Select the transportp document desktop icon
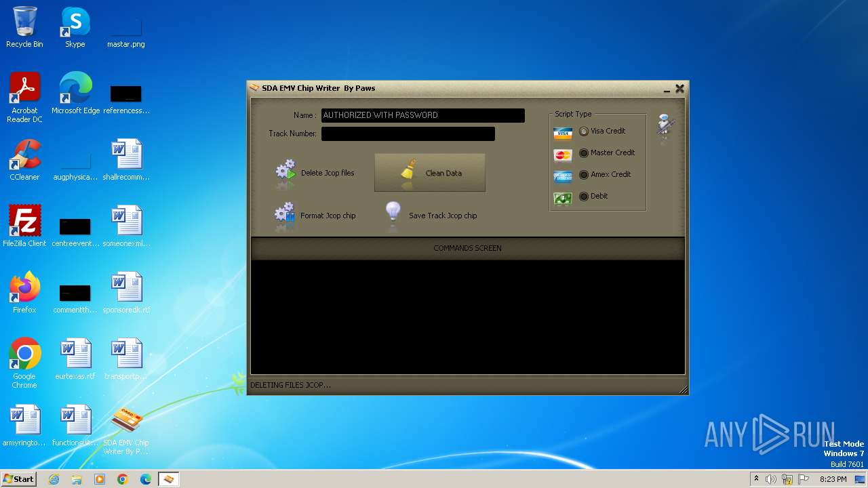The image size is (868, 488). tap(126, 359)
